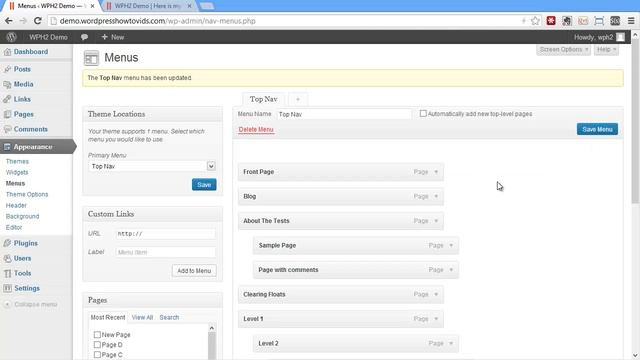Viewport: 640px width, 360px height.
Task: Add a new menu with plus tab
Action: (298, 99)
